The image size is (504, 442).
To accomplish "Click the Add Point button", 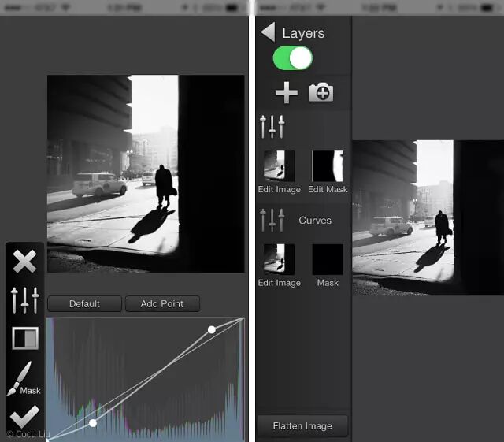I will point(162,303).
